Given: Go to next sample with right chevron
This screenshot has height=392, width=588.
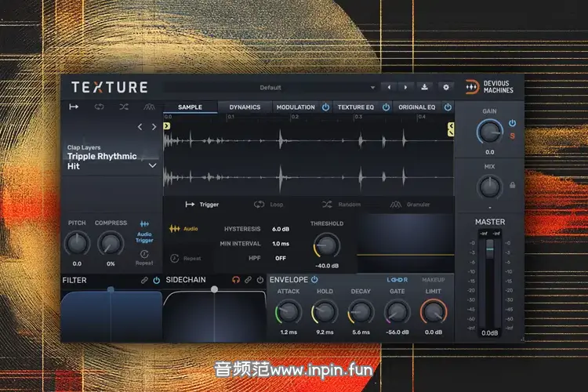Looking at the screenshot, I should coord(154,127).
